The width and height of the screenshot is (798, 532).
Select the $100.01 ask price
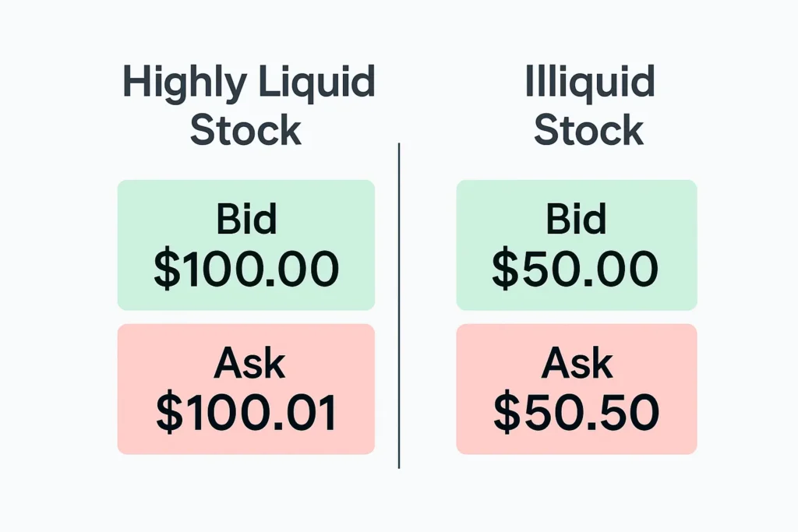[246, 413]
